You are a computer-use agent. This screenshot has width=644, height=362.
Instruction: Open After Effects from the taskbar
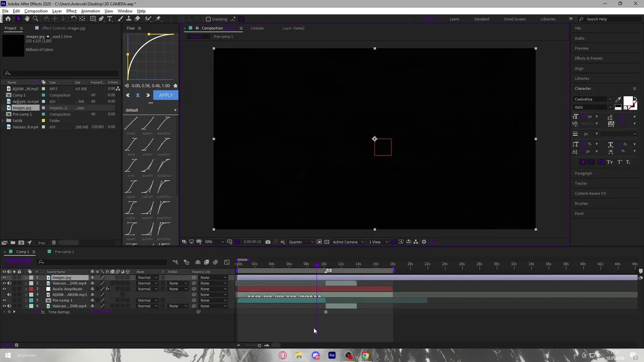(332, 355)
